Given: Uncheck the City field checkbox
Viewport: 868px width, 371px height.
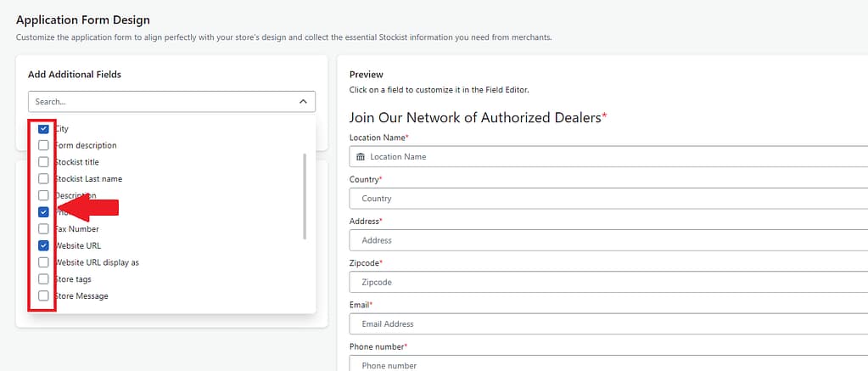Looking at the screenshot, I should point(43,129).
